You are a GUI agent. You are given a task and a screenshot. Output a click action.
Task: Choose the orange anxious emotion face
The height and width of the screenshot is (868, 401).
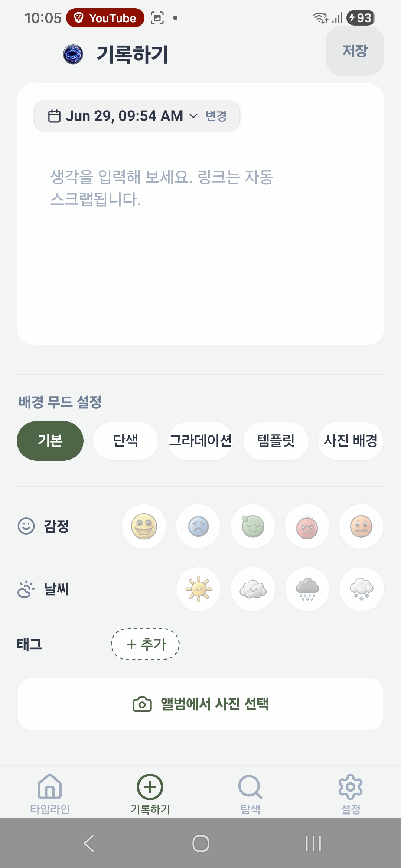pos(361,526)
